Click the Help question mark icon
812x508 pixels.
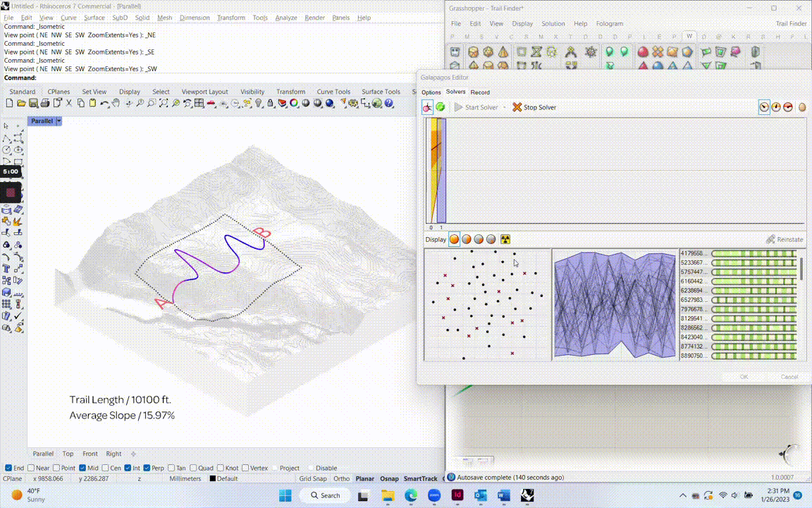[388, 104]
